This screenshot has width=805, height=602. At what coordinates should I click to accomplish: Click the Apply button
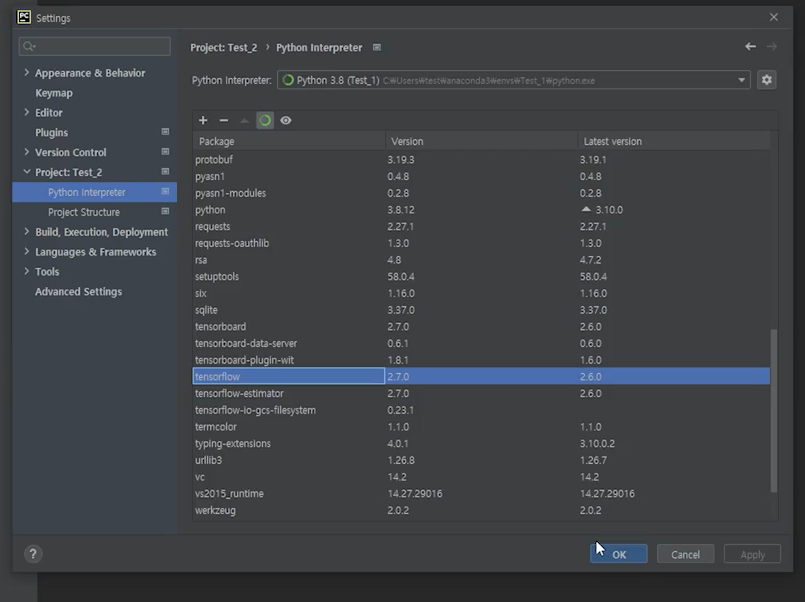click(752, 554)
